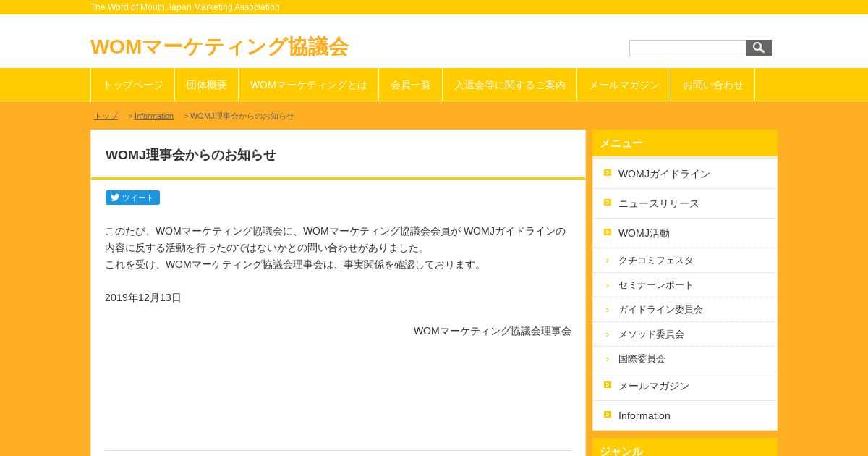Click Information breadcrumb link
868x456 pixels.
[154, 116]
